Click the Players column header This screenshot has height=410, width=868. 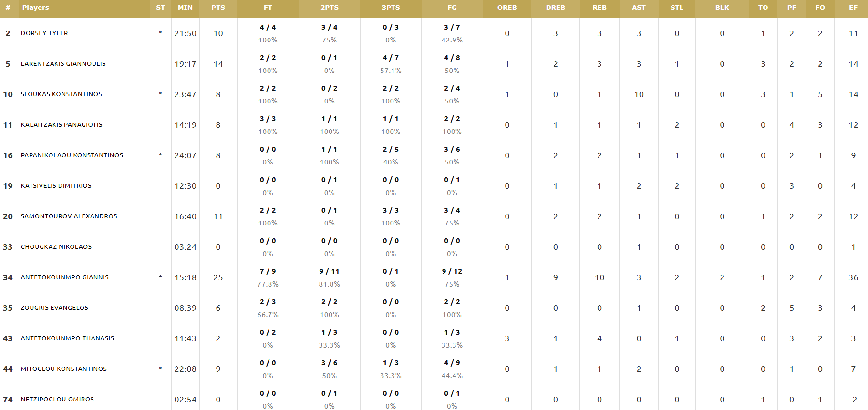tap(36, 8)
